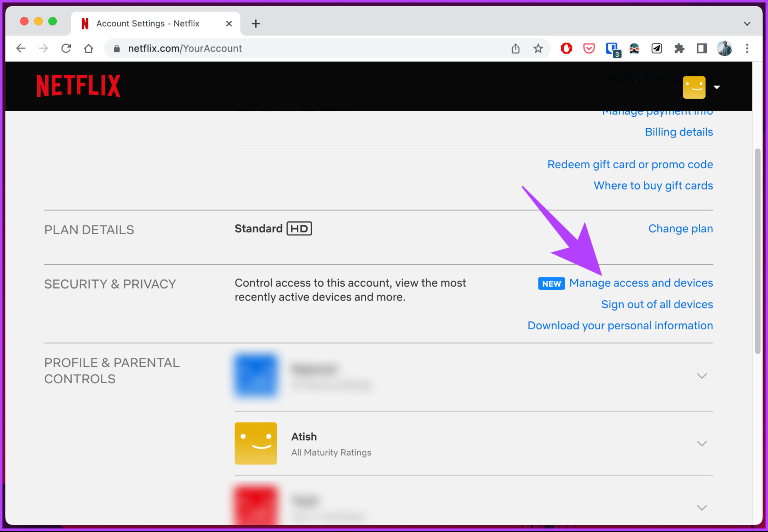Click the AdBlock extension icon
768x532 pixels.
566,48
